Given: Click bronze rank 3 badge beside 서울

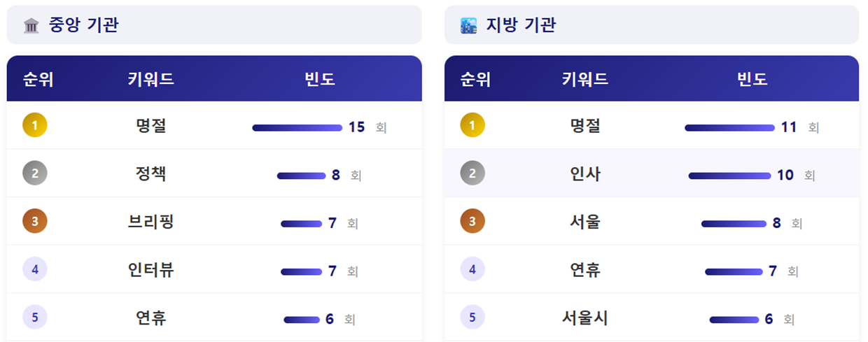Looking at the screenshot, I should pyautogui.click(x=472, y=222).
